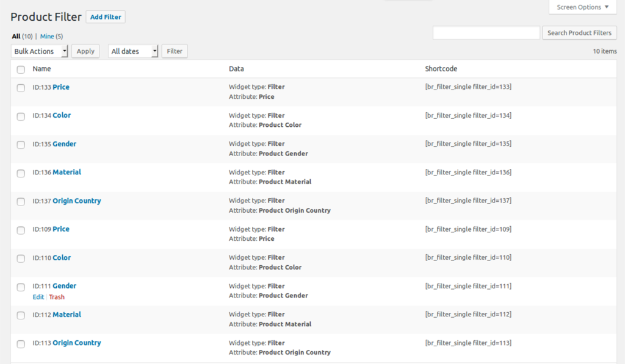This screenshot has height=364, width=625.
Task: Open the ID:137 Origin Country filter
Action: (x=76, y=201)
